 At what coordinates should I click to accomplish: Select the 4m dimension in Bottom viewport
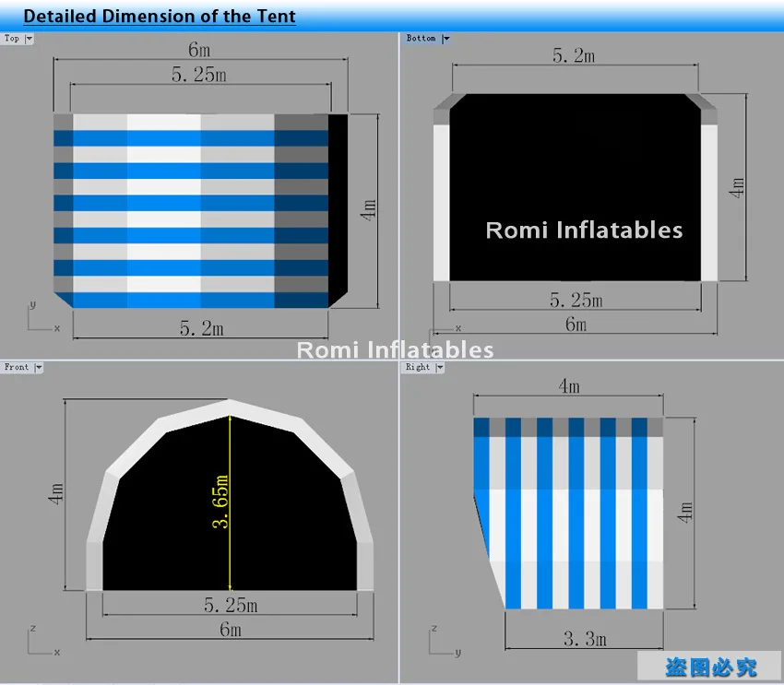coord(737,188)
